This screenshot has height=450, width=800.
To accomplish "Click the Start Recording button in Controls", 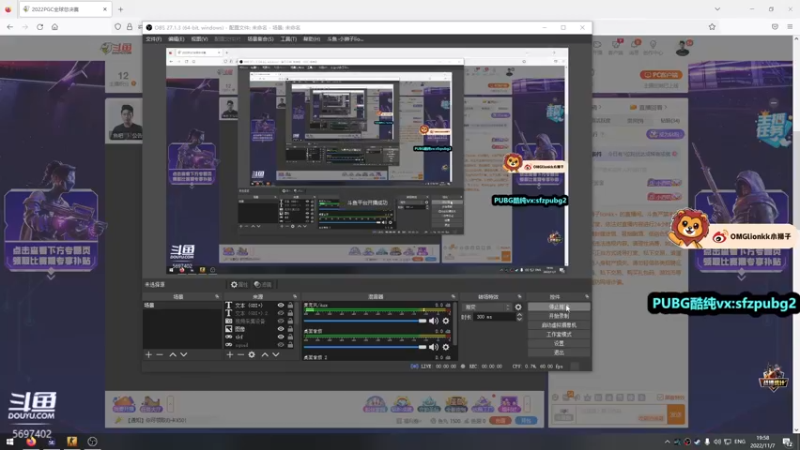I will 559,316.
